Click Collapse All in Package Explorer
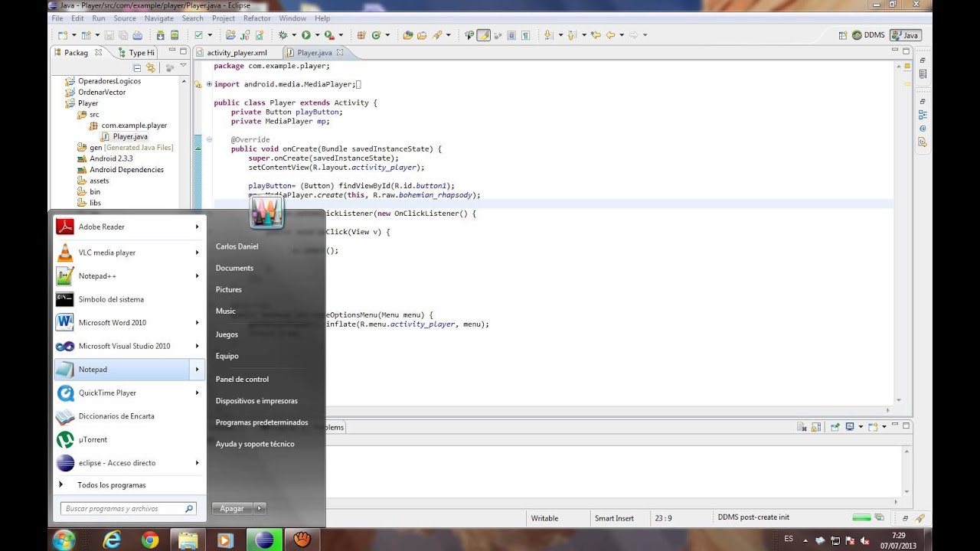Screen dimensions: 980x551 coord(137,67)
